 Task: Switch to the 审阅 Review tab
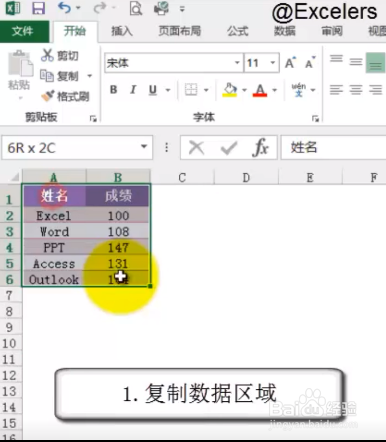(x=332, y=31)
